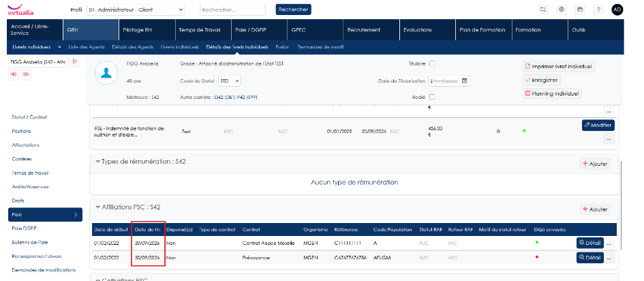Screen dimensions: 644x281
Task: Open the calendar picker for Date de Titularisation
Action: tap(465, 81)
